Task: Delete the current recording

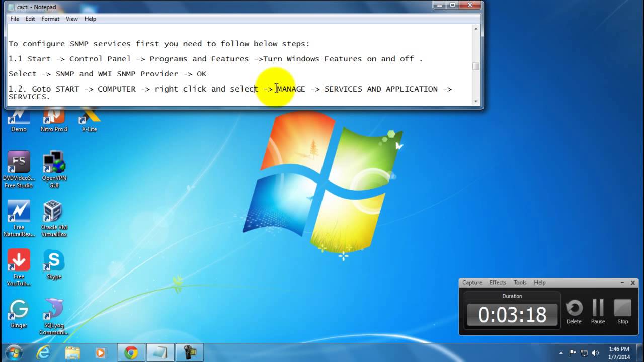Action: coord(574,312)
